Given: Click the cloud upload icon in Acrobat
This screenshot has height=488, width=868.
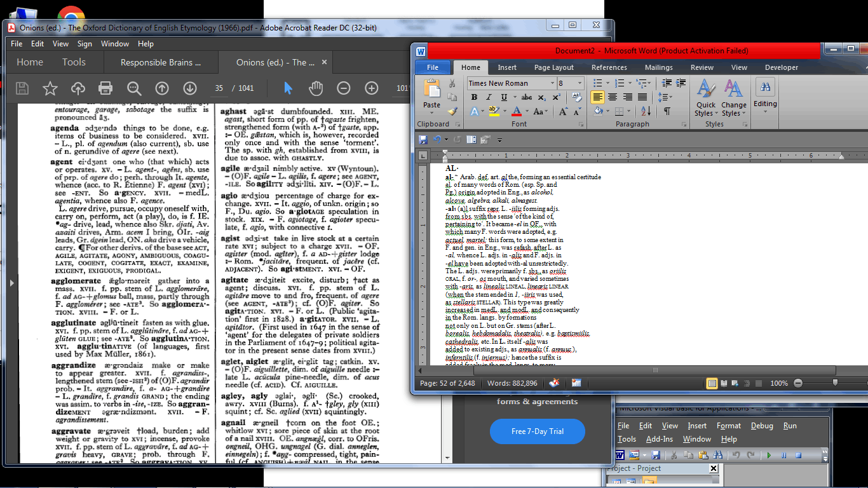Looking at the screenshot, I should point(78,88).
